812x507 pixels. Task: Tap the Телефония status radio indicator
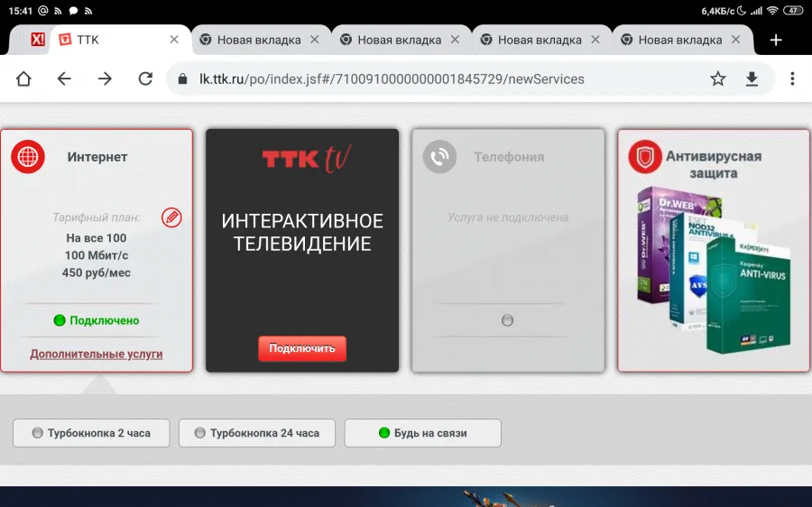click(x=507, y=320)
